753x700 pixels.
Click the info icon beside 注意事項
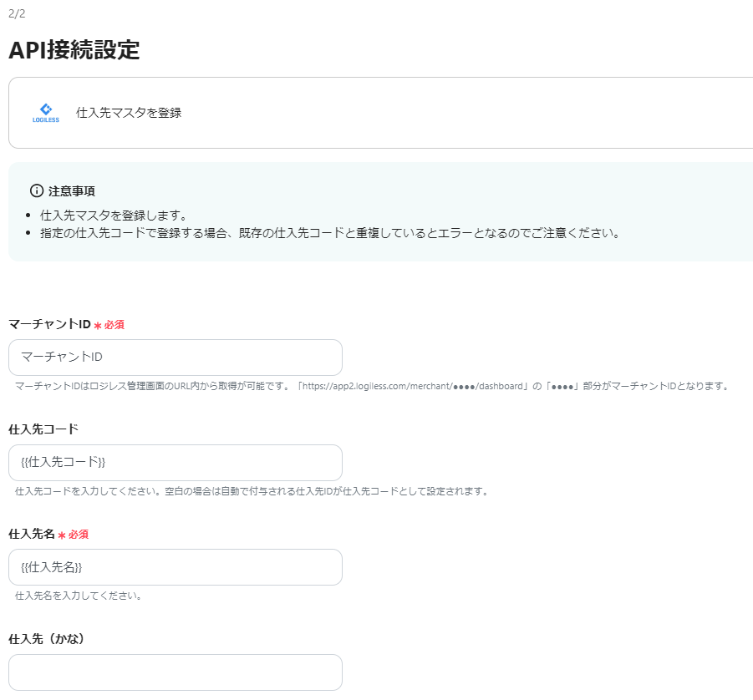(37, 190)
